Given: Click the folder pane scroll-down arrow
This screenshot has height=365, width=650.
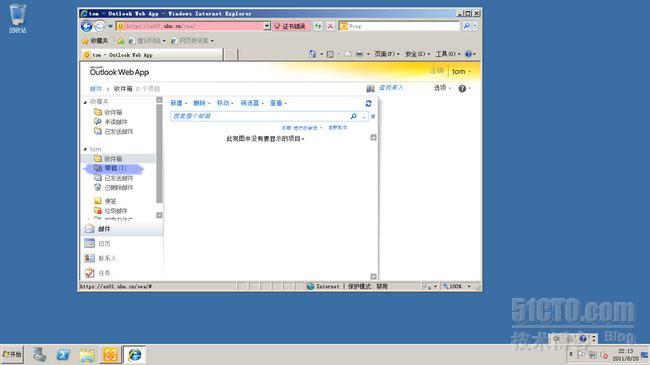Looking at the screenshot, I should pyautogui.click(x=159, y=215).
